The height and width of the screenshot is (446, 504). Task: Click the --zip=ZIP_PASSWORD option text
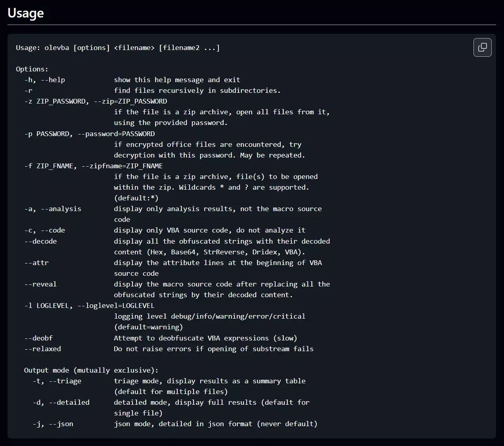point(130,101)
